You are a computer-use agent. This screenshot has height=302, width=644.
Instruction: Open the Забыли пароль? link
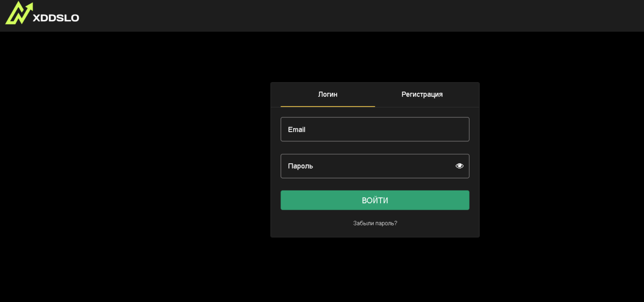coord(375,223)
